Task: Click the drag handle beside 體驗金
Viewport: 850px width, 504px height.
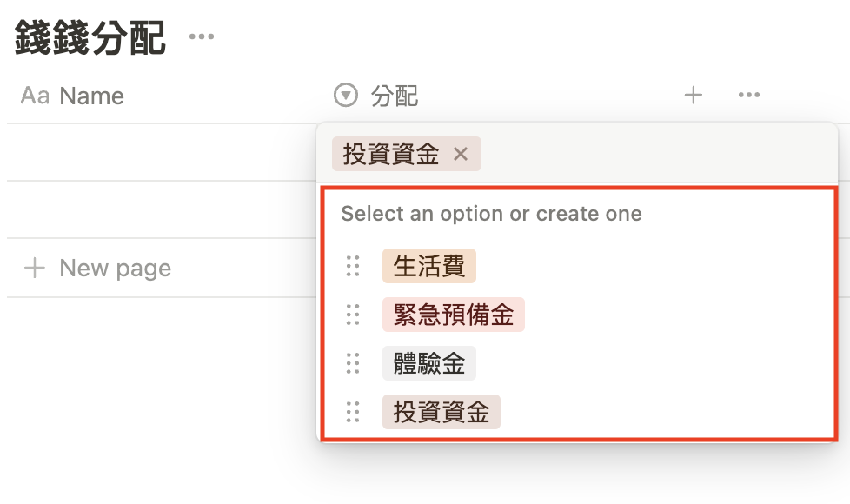Action: coord(353,363)
